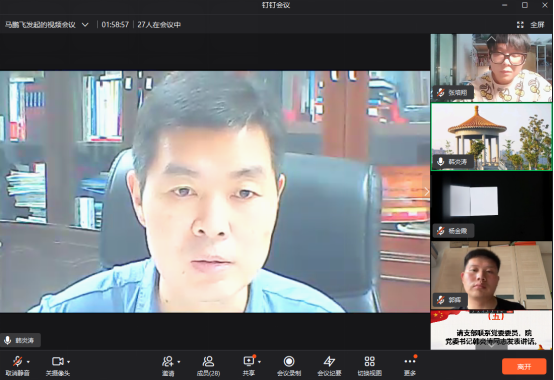
Task: Open camera options arrow beside 关摄像头
Action: [x=69, y=362]
